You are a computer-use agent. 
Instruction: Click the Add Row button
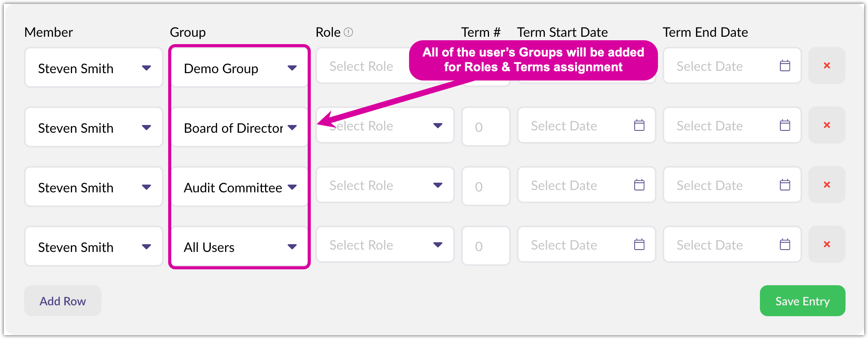point(63,301)
